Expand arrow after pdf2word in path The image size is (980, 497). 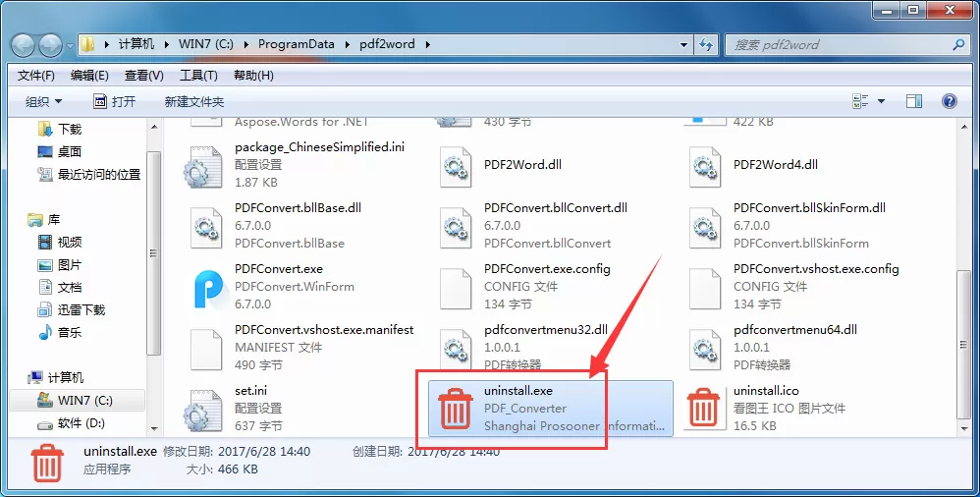pyautogui.click(x=427, y=44)
